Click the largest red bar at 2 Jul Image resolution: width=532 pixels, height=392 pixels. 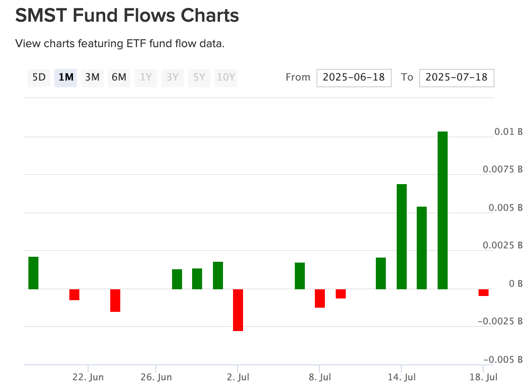point(238,310)
